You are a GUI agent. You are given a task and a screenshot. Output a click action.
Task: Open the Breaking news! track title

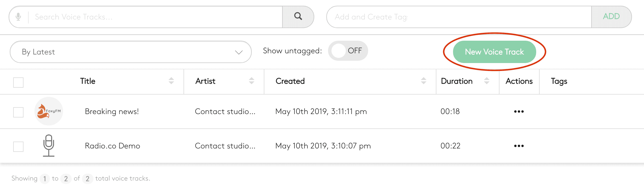pos(112,111)
